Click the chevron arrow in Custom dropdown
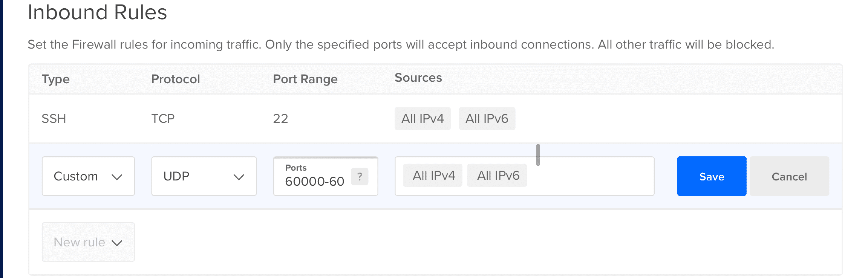Viewport: 868px width, 278px height. pos(117,177)
